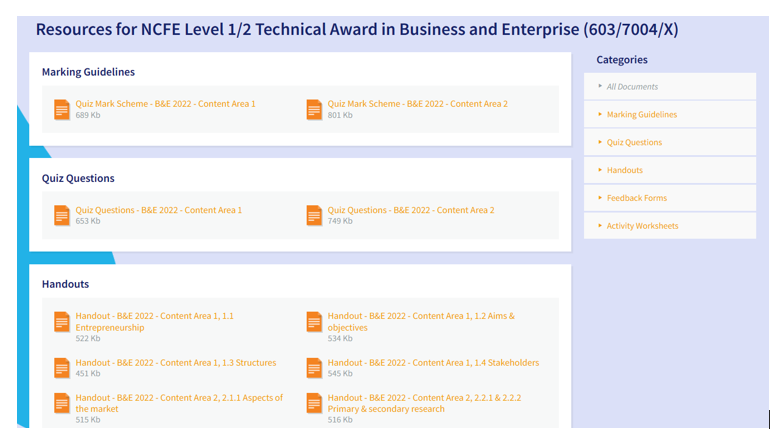The height and width of the screenshot is (447, 783).
Task: Select Handouts category in sidebar
Action: point(670,170)
